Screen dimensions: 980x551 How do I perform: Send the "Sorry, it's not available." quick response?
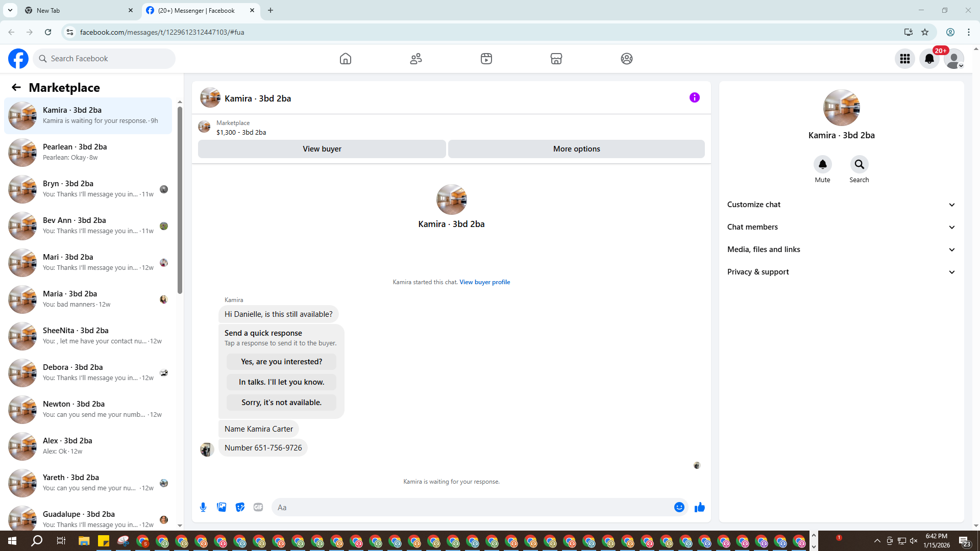coord(281,403)
